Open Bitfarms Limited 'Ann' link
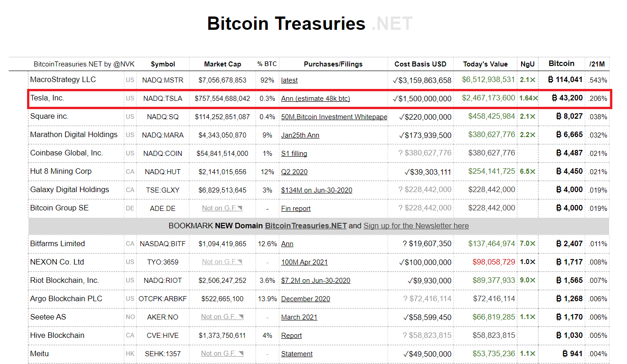 (x=287, y=244)
